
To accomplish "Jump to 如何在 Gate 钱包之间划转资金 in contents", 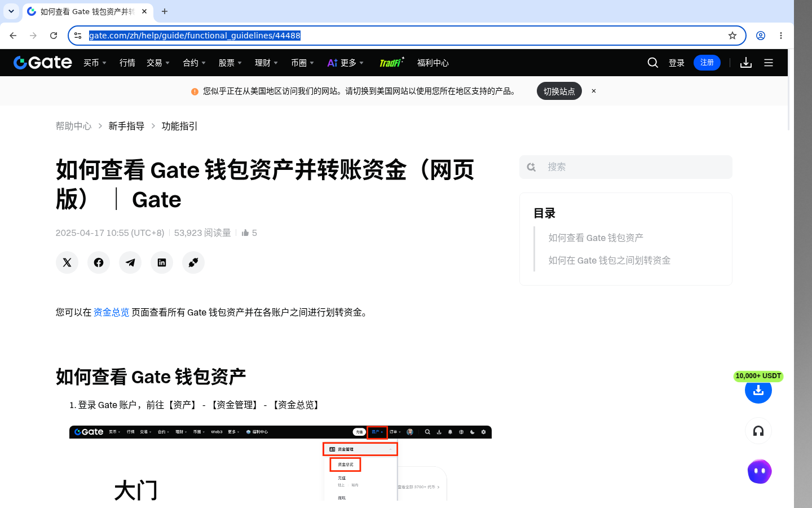I will (x=610, y=260).
